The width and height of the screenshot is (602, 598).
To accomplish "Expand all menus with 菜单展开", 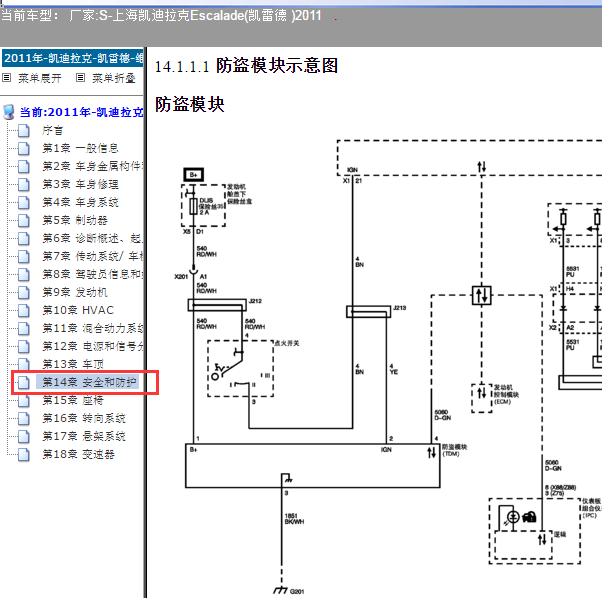I will 40,78.
